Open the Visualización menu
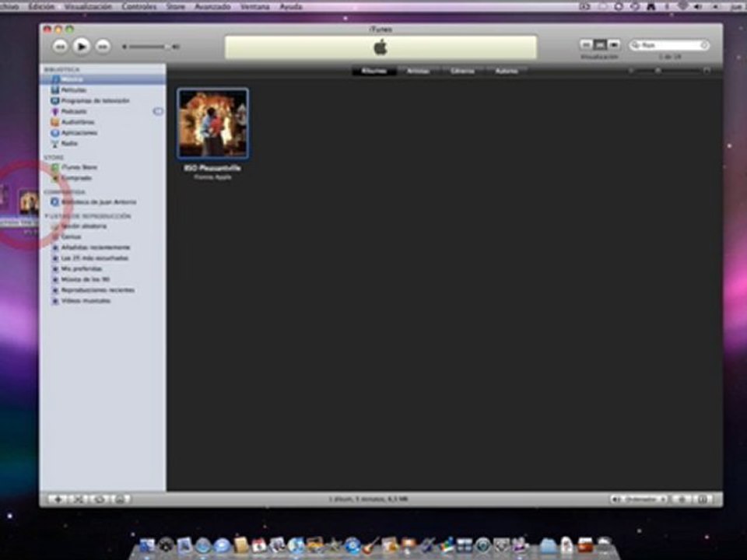747x560 pixels. [88, 7]
